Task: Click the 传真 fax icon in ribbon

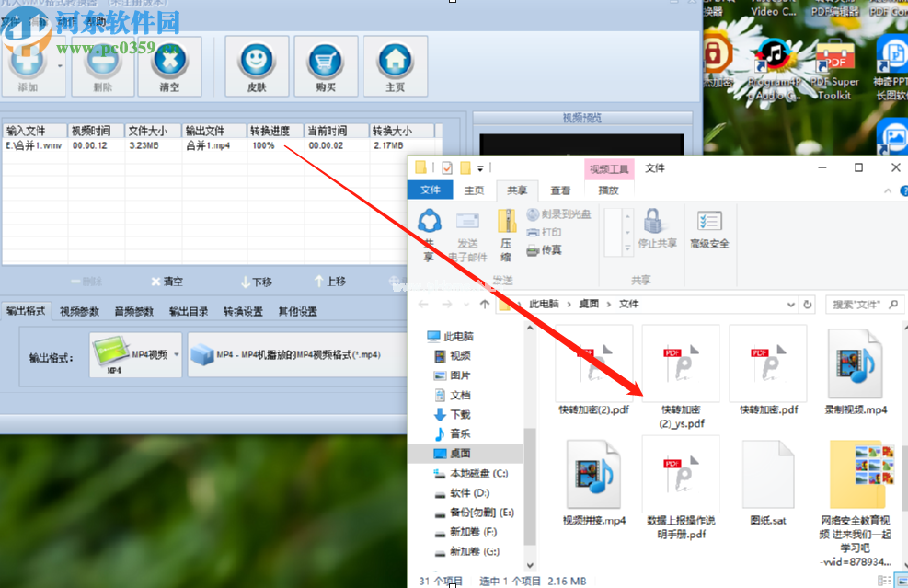Action: pos(544,250)
